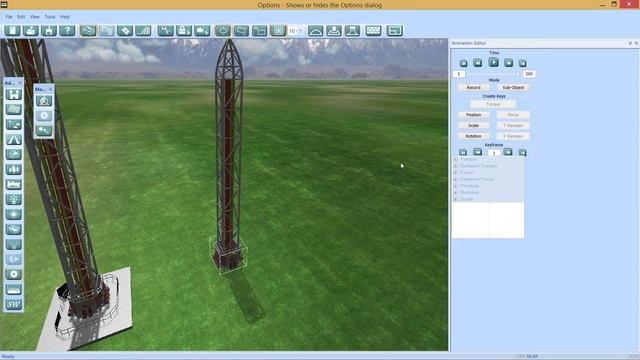Click the tilted rectangle toolbar icon
The image size is (640, 360).
pos(241,31)
